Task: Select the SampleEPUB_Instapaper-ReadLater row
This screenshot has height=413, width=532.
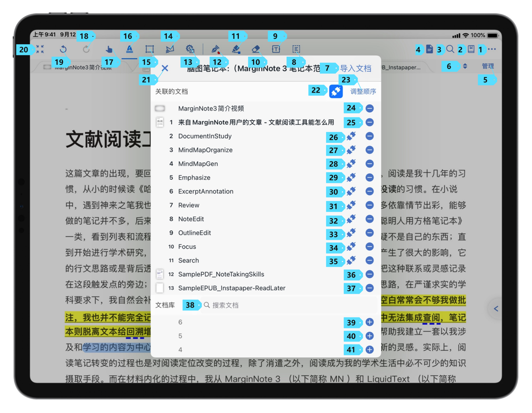Action: [x=265, y=288]
